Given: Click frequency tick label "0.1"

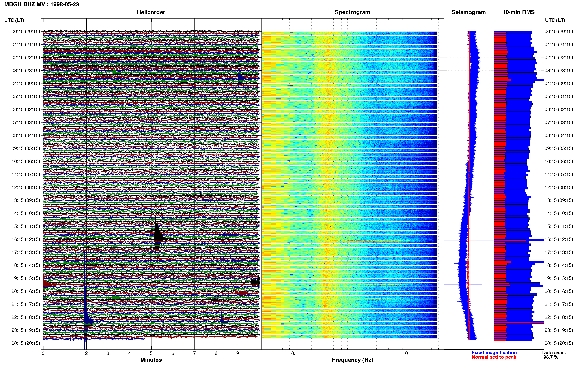Looking at the screenshot, I should pyautogui.click(x=295, y=353).
